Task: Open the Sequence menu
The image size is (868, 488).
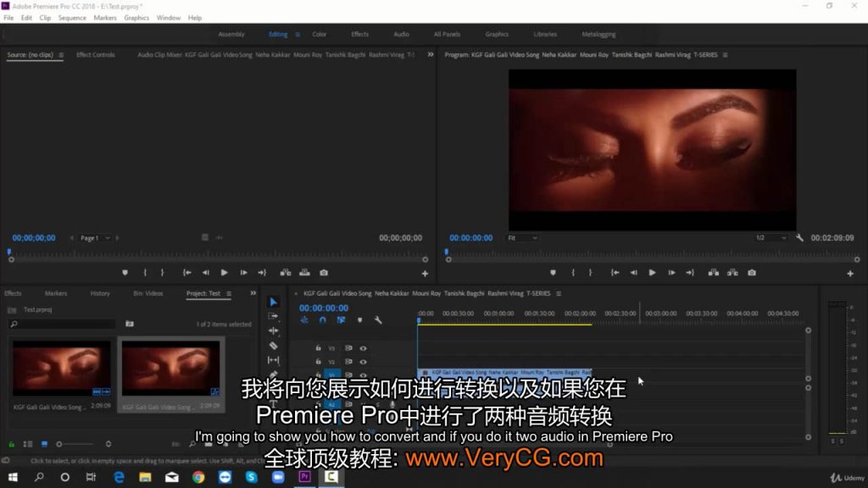Action: click(72, 18)
